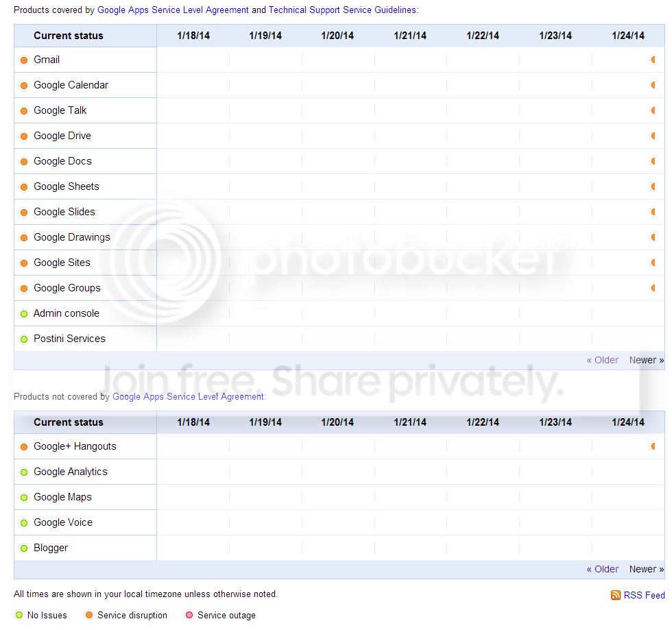This screenshot has width=672, height=630.
Task: Open the RSS Feed link
Action: tap(644, 595)
